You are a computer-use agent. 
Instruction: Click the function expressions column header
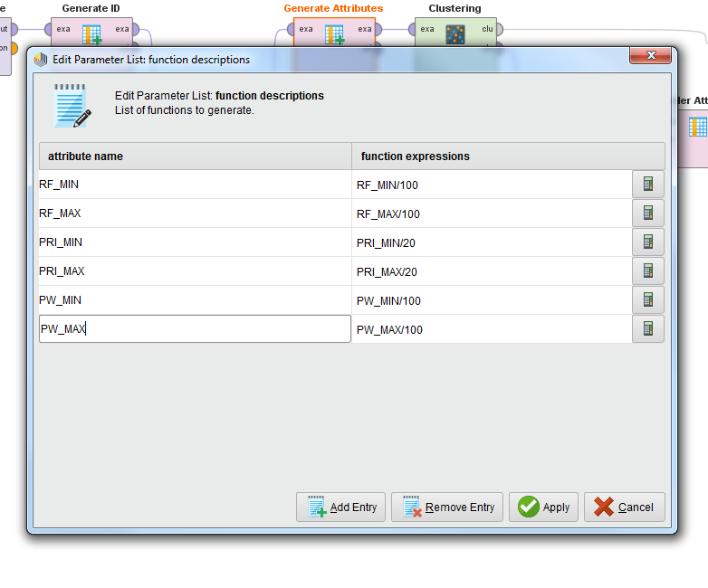tap(508, 156)
